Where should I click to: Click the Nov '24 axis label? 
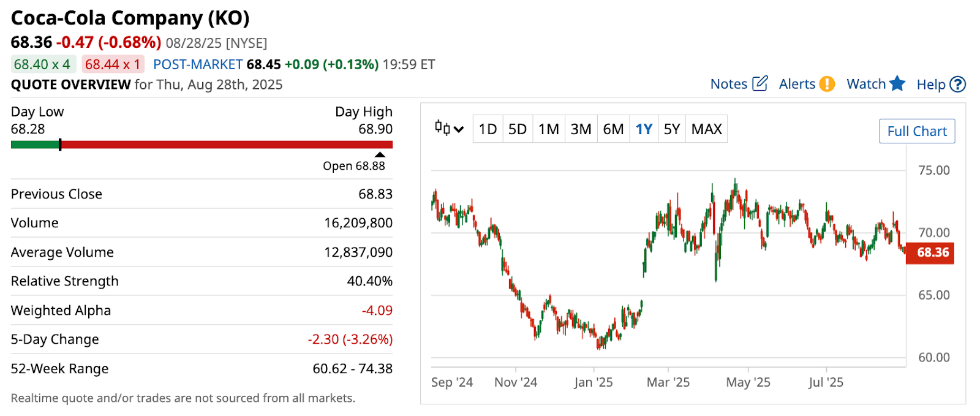tap(516, 382)
